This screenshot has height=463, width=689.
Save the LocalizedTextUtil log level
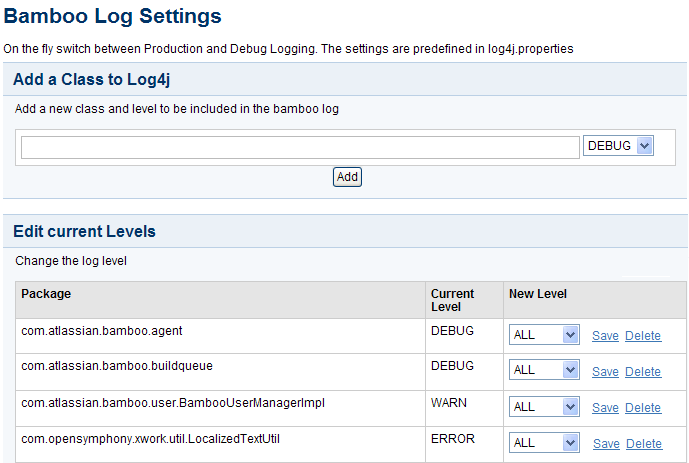pos(606,444)
